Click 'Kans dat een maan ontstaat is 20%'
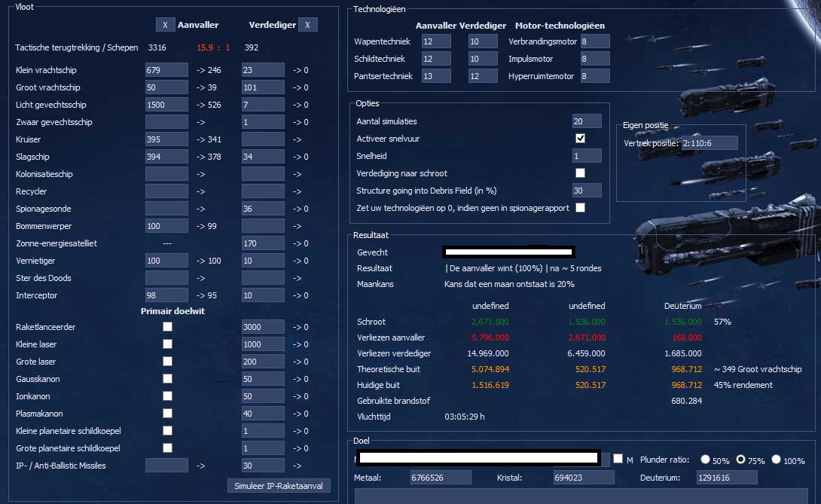This screenshot has height=504, width=821. click(x=509, y=284)
